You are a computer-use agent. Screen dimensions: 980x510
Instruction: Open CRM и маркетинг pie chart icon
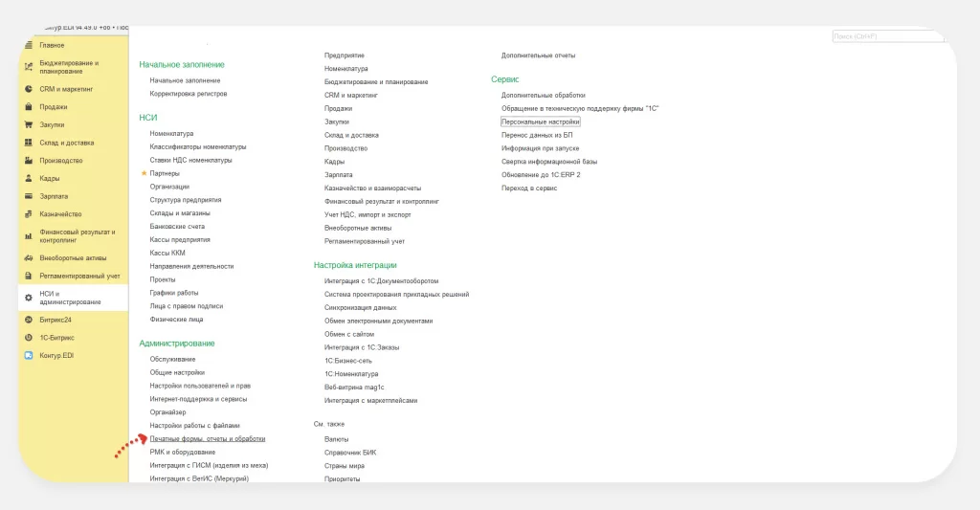point(29,89)
